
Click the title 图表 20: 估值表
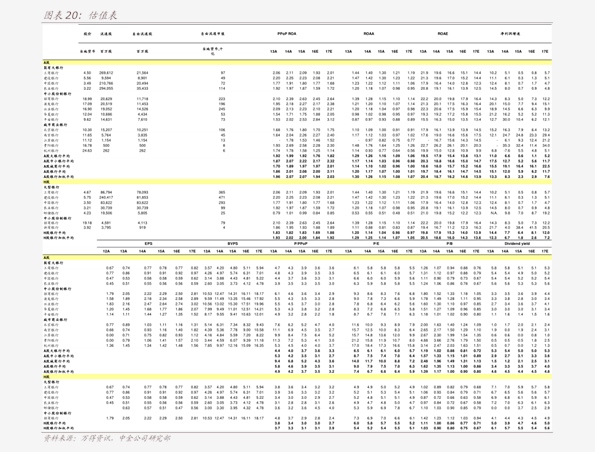[80, 15]
